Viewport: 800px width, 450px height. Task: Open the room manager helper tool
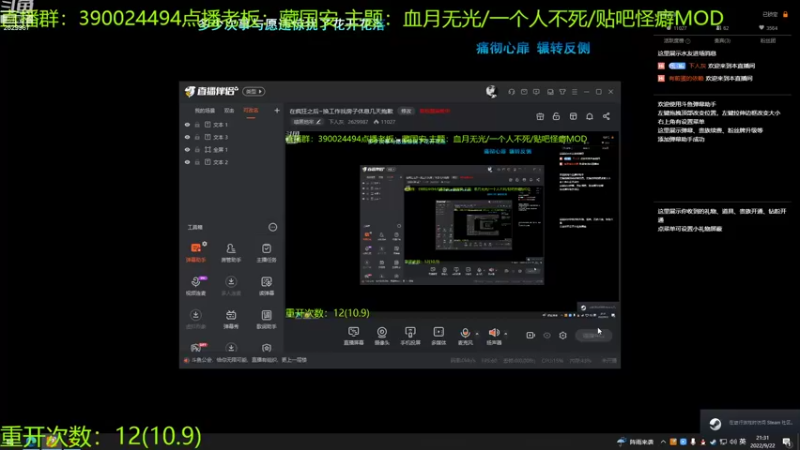click(231, 252)
